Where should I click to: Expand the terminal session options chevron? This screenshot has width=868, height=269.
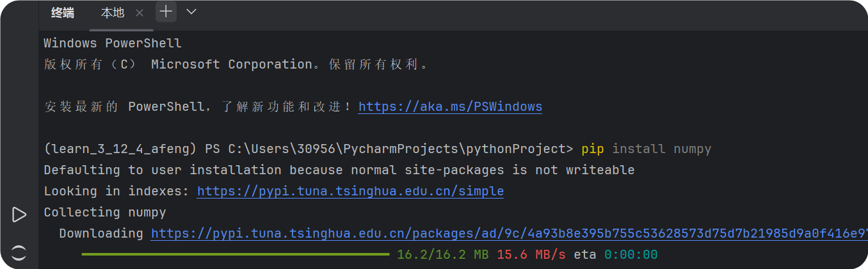tap(191, 12)
